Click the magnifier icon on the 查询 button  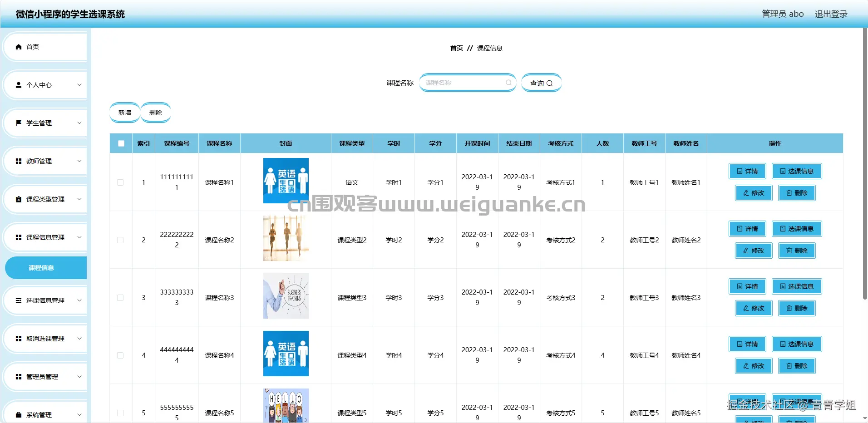pos(549,83)
